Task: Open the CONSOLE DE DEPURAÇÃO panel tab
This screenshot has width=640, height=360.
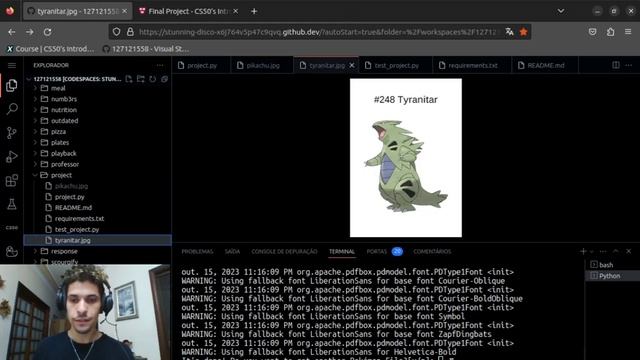Action: coord(284,252)
